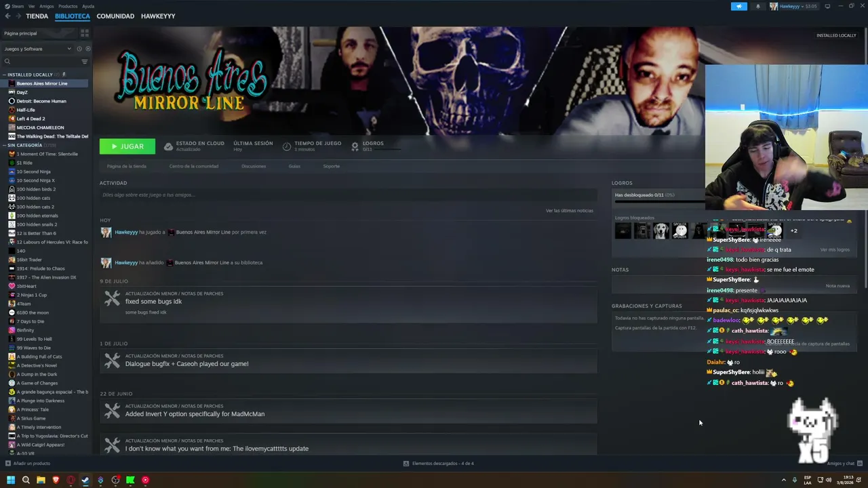868x488 pixels.
Task: Open the notifications bell
Action: point(758,6)
